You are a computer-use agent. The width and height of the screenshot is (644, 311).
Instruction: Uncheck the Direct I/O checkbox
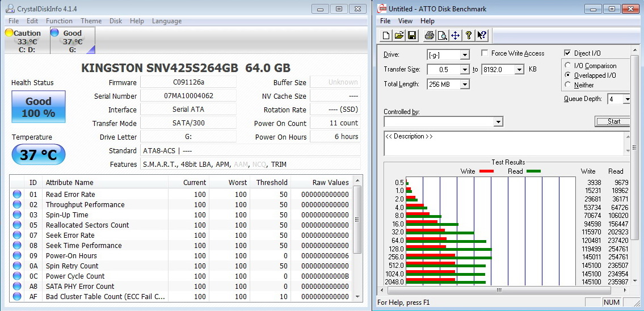[568, 53]
